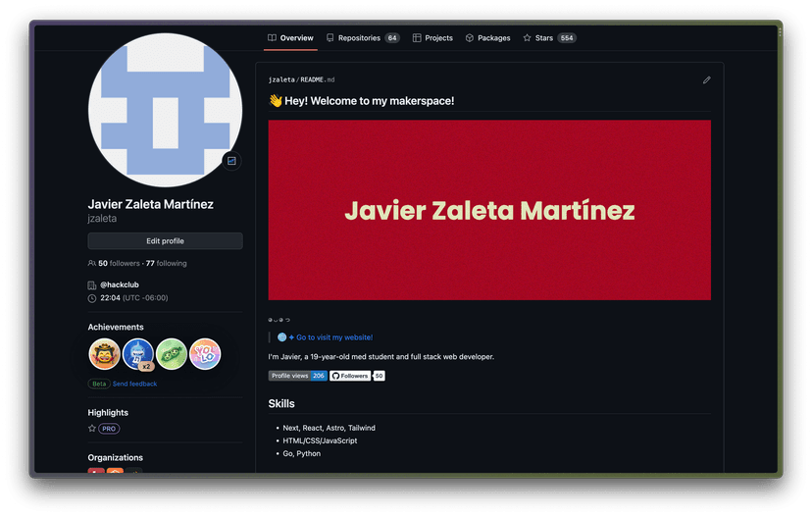Open the 77 following link
This screenshot has width=812, height=517.
pyautogui.click(x=166, y=264)
